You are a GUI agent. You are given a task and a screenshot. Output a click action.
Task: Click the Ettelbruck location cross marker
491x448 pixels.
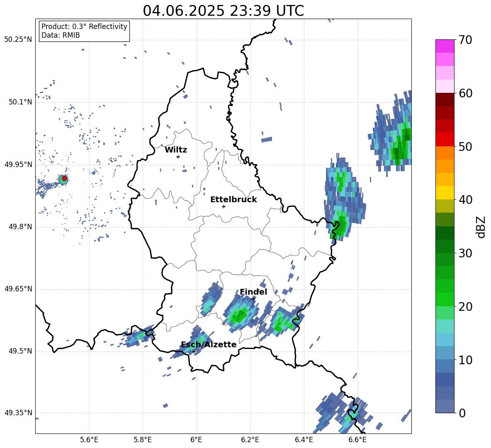224,206
